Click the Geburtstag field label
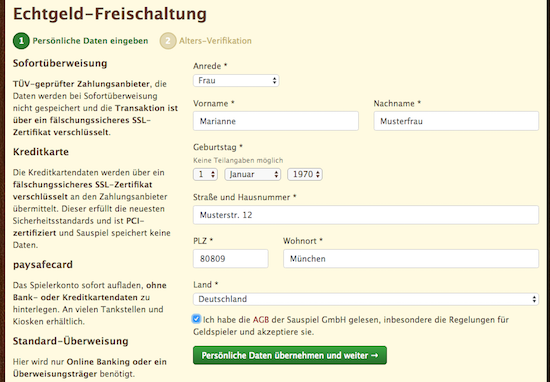This screenshot has height=382, width=550. tap(218, 147)
